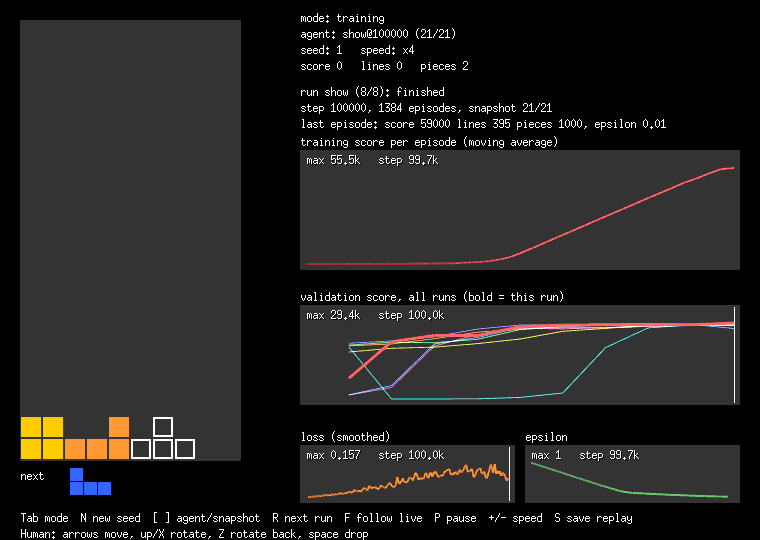Click 'step 100000, 1384 episodes' status line
This screenshot has width=760, height=540.
[x=426, y=108]
